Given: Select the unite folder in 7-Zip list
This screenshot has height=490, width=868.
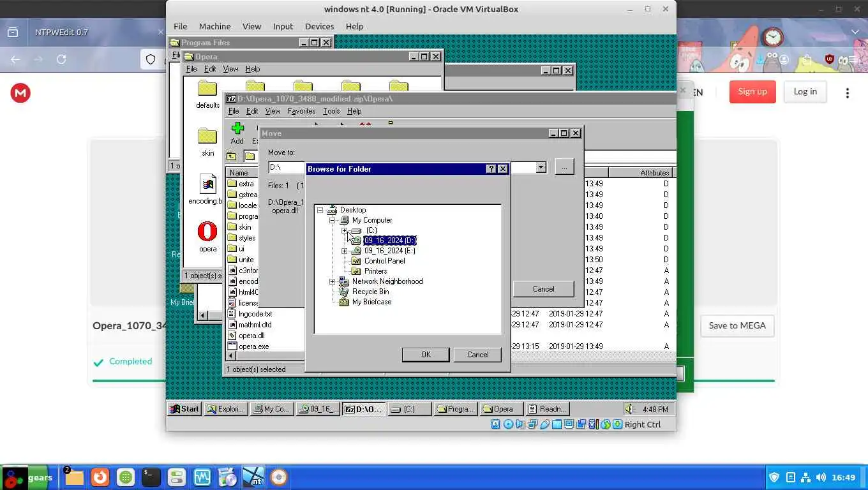Looking at the screenshot, I should pyautogui.click(x=246, y=260).
